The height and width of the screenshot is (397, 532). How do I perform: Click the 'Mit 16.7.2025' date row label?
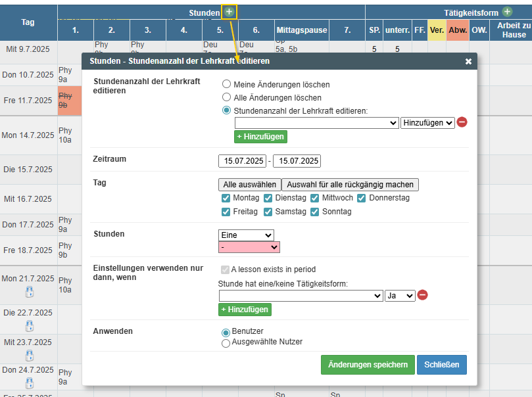tap(28, 199)
